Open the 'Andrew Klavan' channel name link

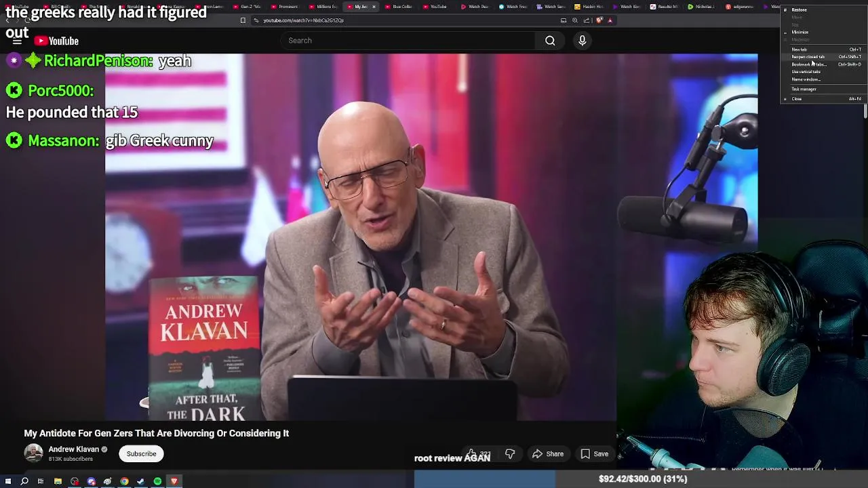[x=74, y=449]
